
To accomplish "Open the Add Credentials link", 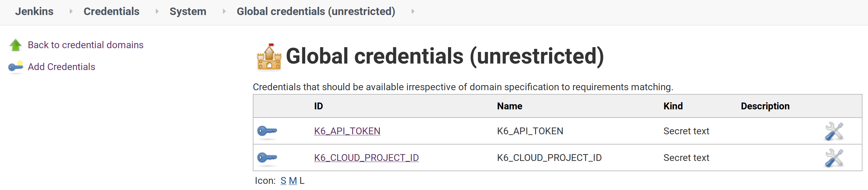I will pos(61,67).
